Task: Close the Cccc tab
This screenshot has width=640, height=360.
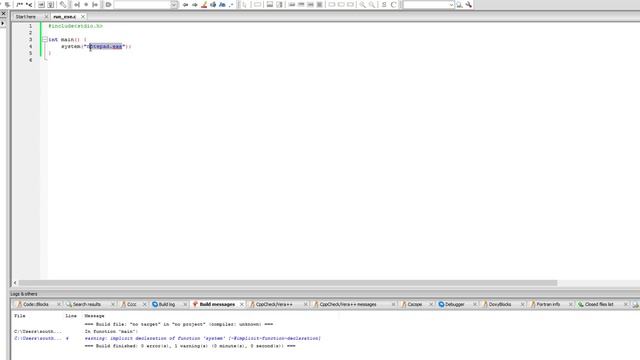Action: coord(144,304)
